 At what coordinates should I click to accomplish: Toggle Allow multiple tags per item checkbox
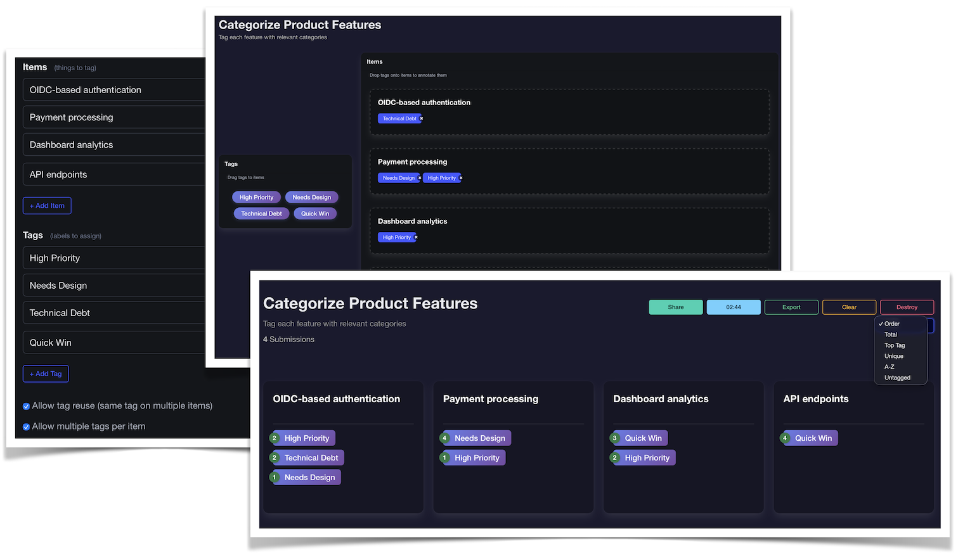[x=26, y=427]
